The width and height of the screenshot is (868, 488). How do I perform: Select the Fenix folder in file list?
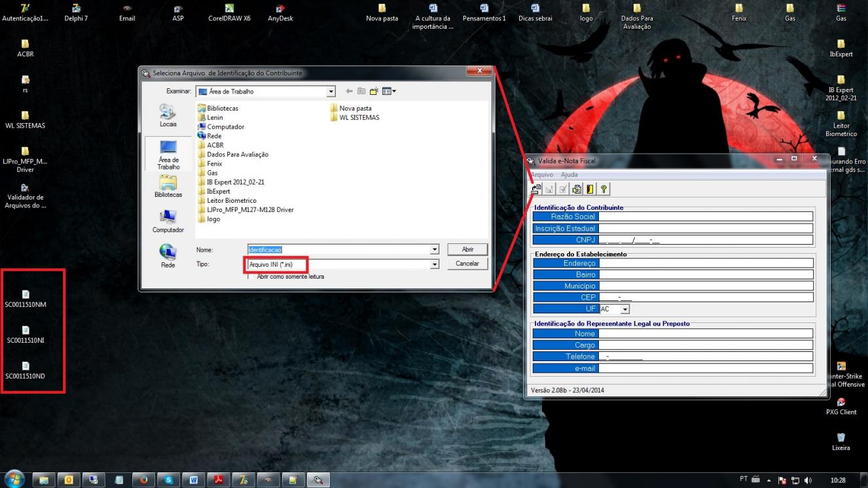click(210, 164)
